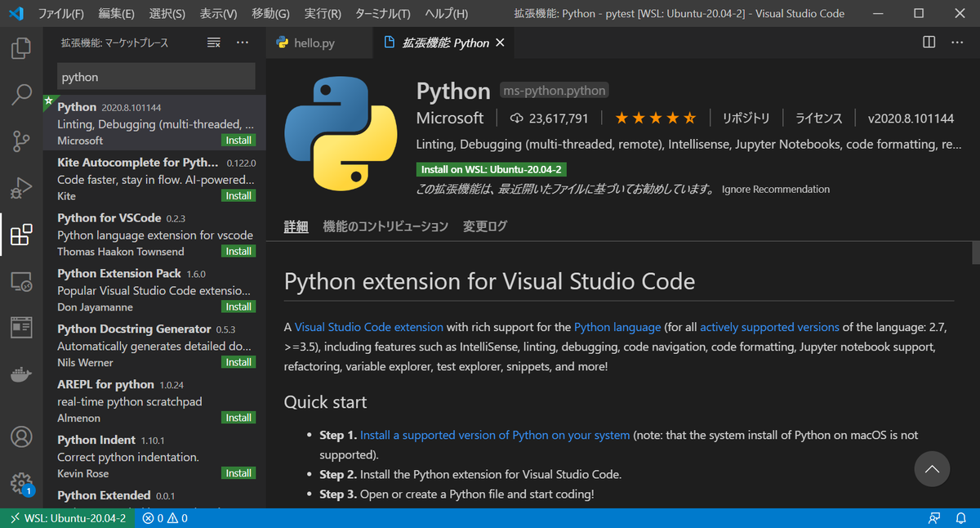Select the 機能のコントリビューション tab
The width and height of the screenshot is (980, 528).
point(385,226)
